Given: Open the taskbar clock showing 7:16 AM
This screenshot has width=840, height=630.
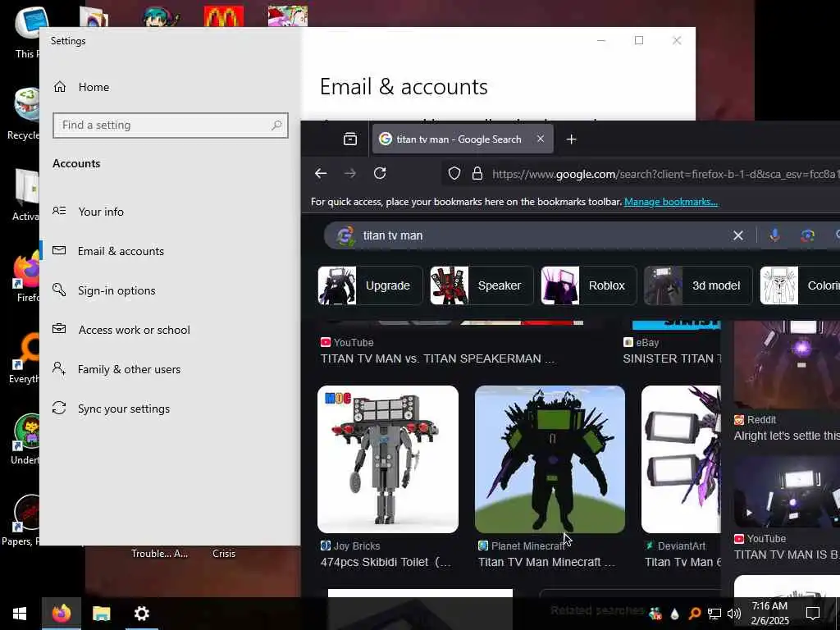Looking at the screenshot, I should (769, 614).
